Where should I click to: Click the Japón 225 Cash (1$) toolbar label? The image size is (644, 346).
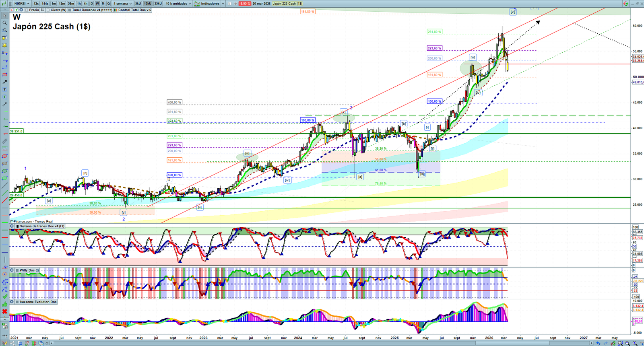click(x=287, y=4)
